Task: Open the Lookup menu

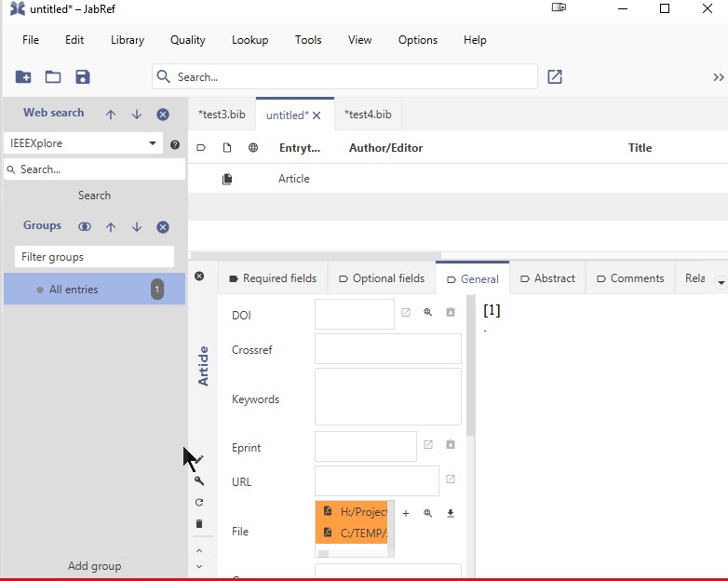Action: point(249,40)
